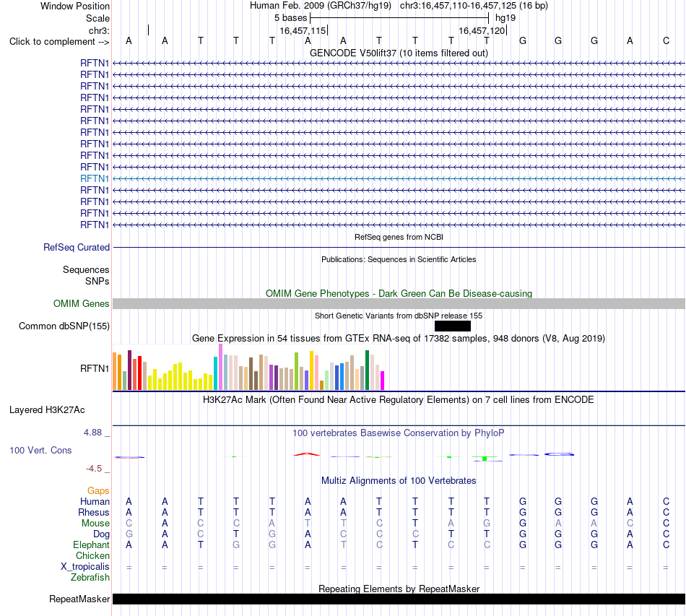Click the 16,457,115 position marker
Screen dimensions: 686x616
[303, 30]
